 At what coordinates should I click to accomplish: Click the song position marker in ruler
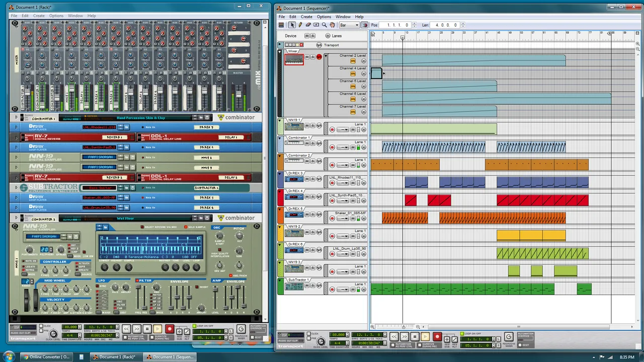pyautogui.click(x=403, y=37)
